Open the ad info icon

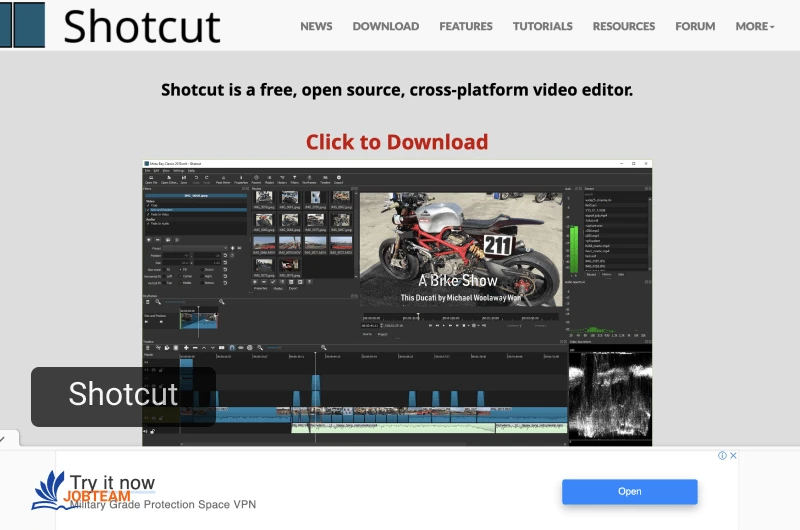tap(722, 456)
